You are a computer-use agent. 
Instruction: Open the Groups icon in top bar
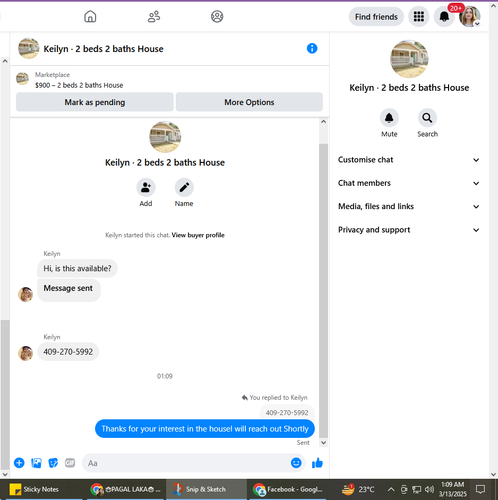click(217, 16)
